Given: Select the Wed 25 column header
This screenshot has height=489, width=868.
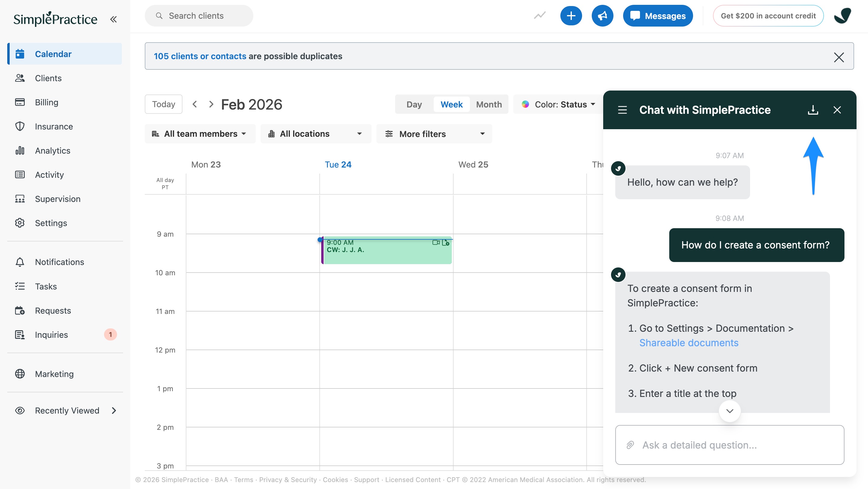Looking at the screenshot, I should (x=473, y=165).
